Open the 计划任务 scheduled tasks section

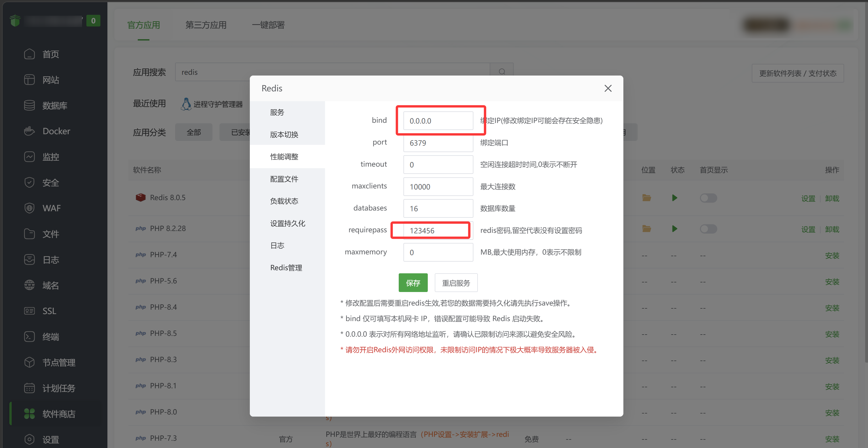[59, 388]
